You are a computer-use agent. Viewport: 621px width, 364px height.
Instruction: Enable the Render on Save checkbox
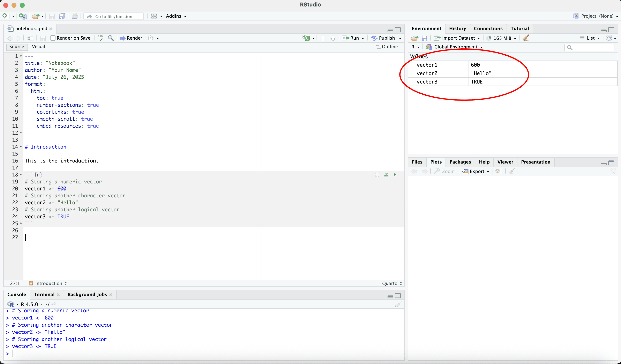pos(53,38)
